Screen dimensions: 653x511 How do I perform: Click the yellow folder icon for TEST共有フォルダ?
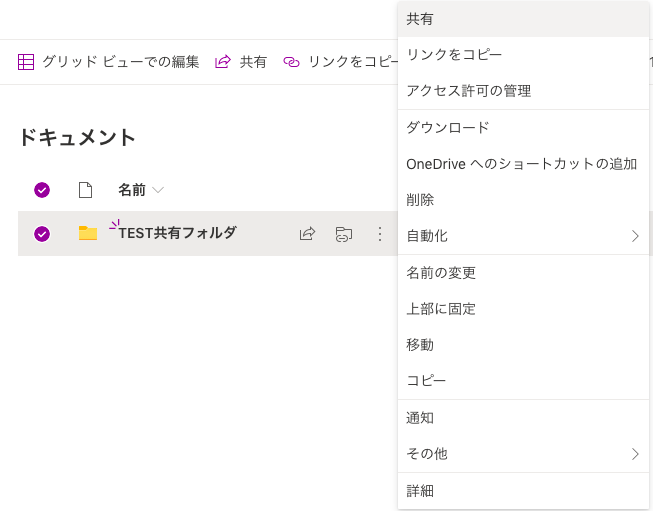coord(88,233)
